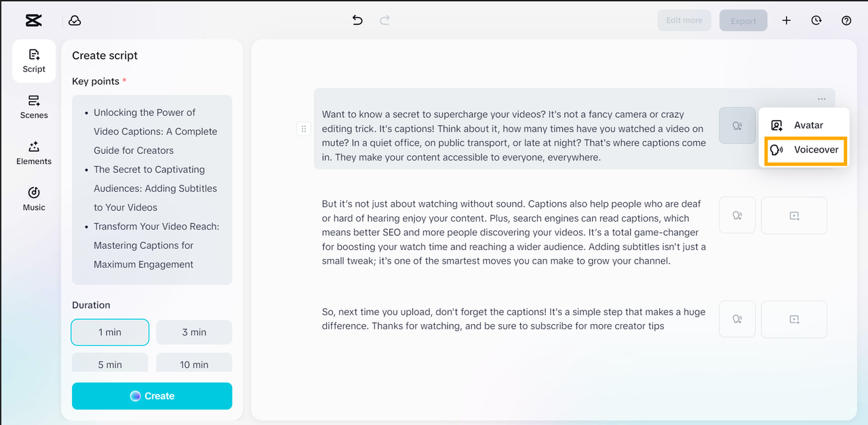Click the plus icon in top bar
868x425 pixels.
787,20
